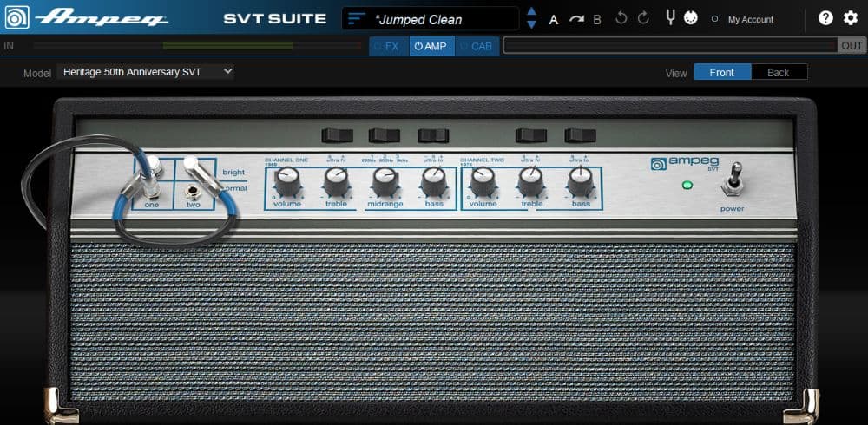The image size is (868, 425).
Task: Open the settings gear icon
Action: pos(851,18)
